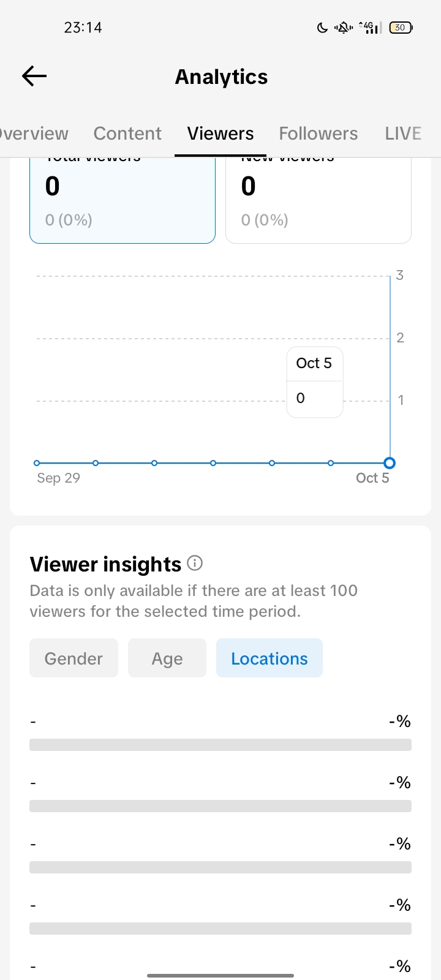This screenshot has width=441, height=980.
Task: Tap the Oct 5 chart tooltip
Action: click(x=315, y=383)
